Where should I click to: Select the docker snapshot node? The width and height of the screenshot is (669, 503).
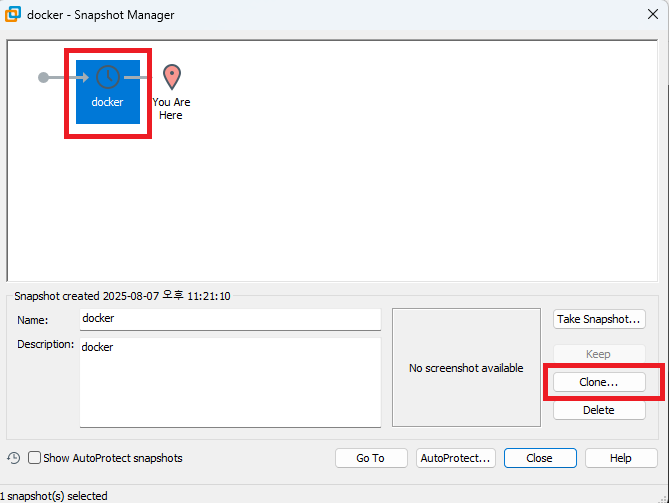pos(108,92)
